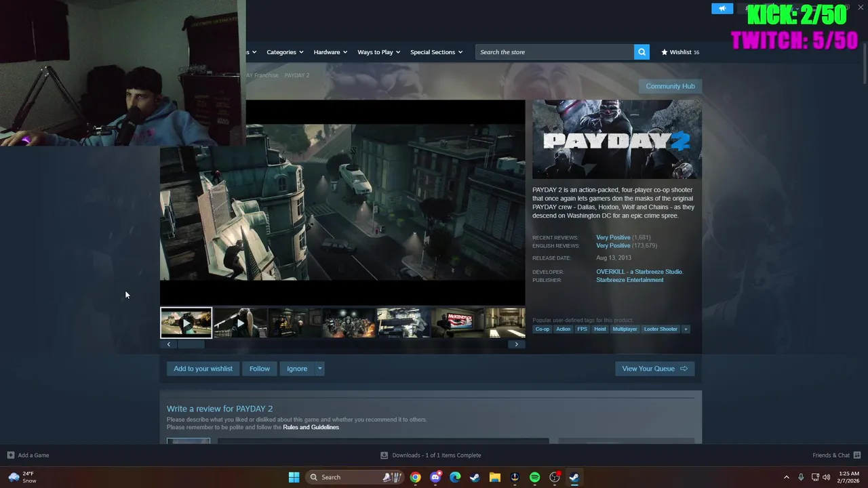Open Microsoft Edge from taskbar
The height and width of the screenshot is (488, 868).
coord(455,477)
